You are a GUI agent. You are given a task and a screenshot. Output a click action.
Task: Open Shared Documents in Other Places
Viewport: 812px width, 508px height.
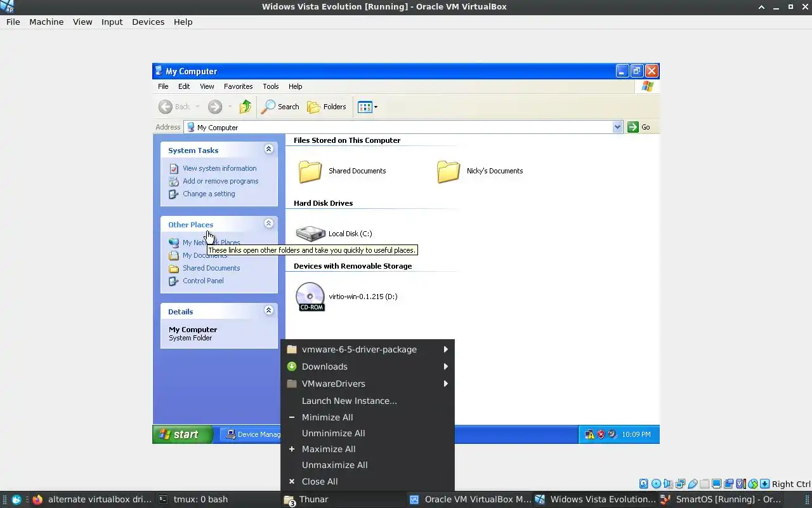(211, 268)
